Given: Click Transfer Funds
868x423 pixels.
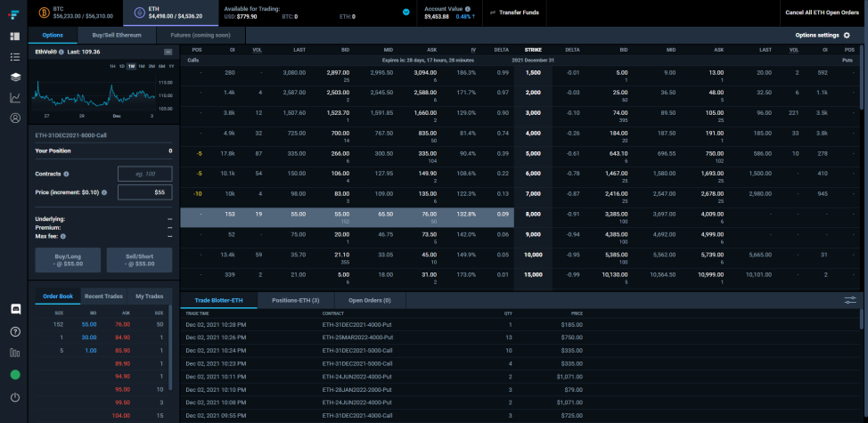Looking at the screenshot, I should [x=519, y=12].
